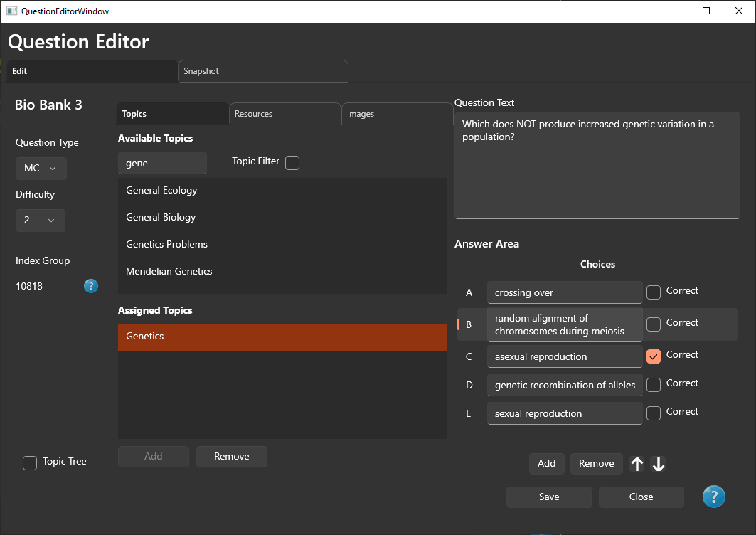Select the Topics tab
The height and width of the screenshot is (535, 756).
[173, 114]
